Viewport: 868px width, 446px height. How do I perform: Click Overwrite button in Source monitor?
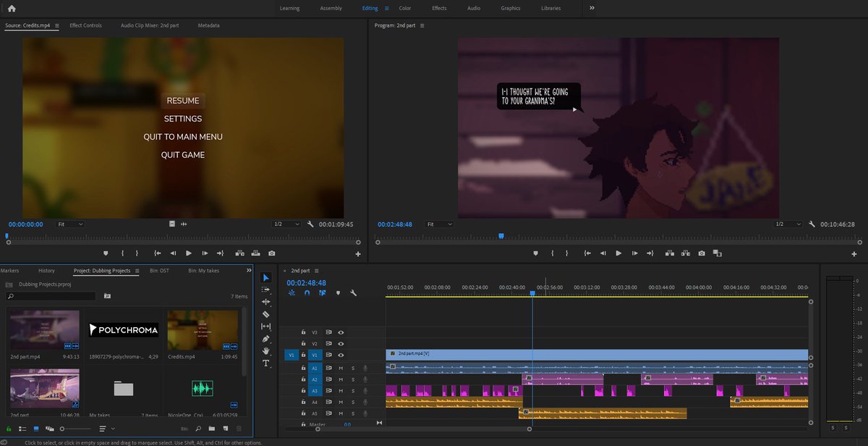pyautogui.click(x=255, y=253)
